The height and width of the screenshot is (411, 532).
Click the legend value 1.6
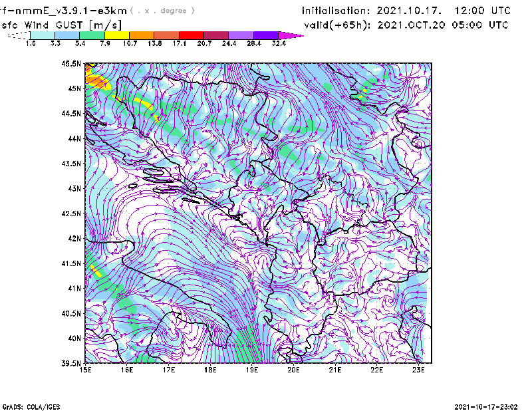(x=31, y=43)
